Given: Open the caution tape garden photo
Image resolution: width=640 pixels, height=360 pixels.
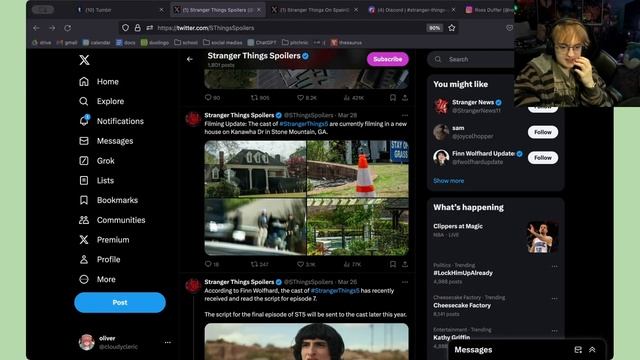Looking at the screenshot, I should coord(358,227).
